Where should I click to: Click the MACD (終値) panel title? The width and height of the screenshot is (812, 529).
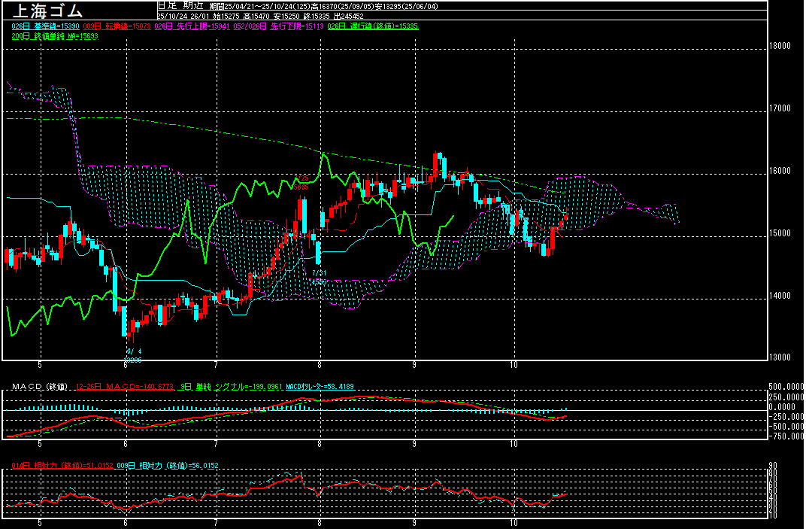(x=39, y=387)
